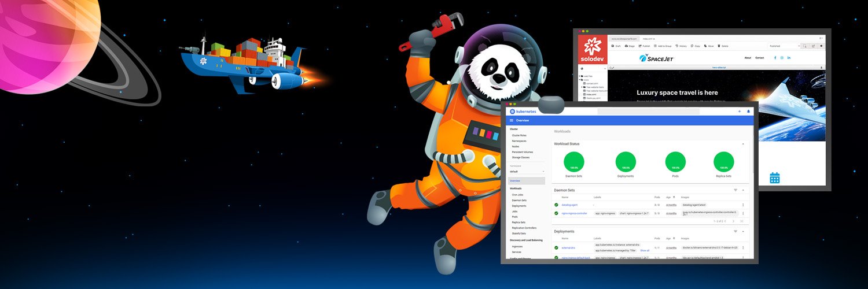Click Stage in the Solodev toolbar
Viewport: 868px width, 289px height.
(630, 46)
